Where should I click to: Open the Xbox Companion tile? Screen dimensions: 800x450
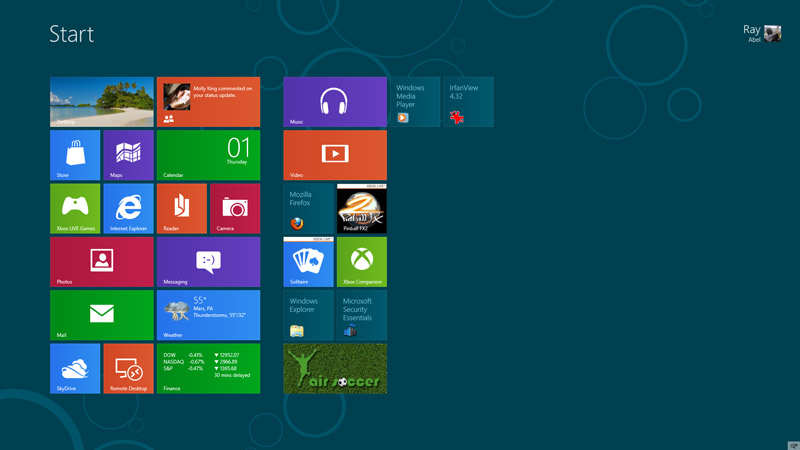(362, 262)
